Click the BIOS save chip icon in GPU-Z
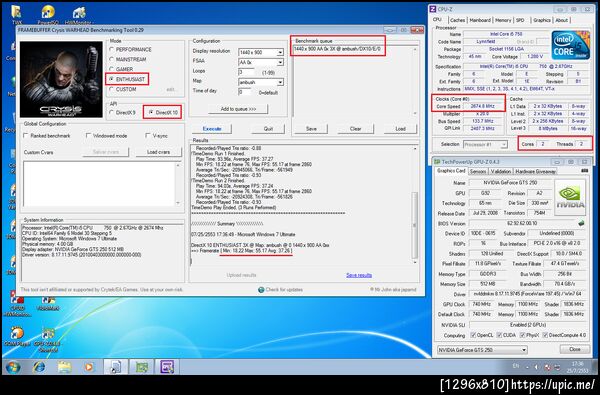This screenshot has width=600, height=395. [581, 223]
